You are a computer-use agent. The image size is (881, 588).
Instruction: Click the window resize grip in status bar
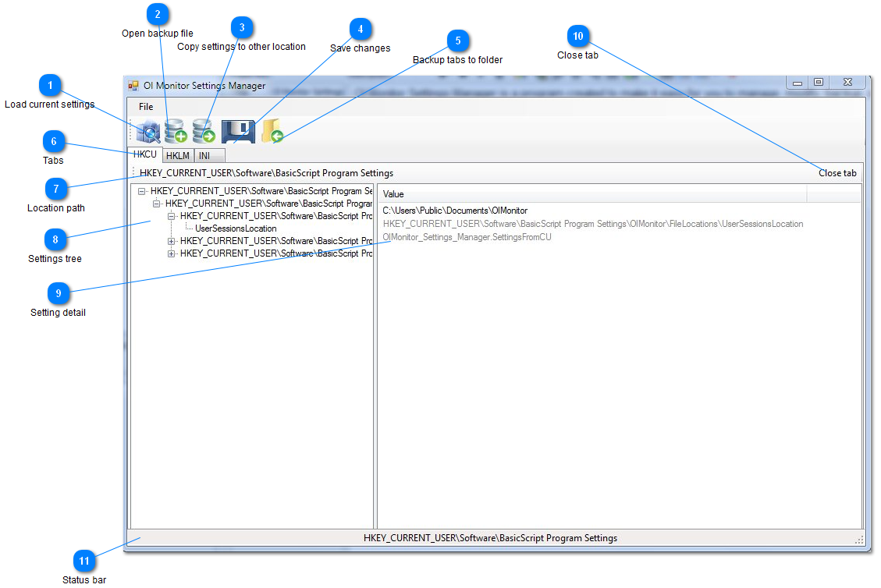coord(859,539)
